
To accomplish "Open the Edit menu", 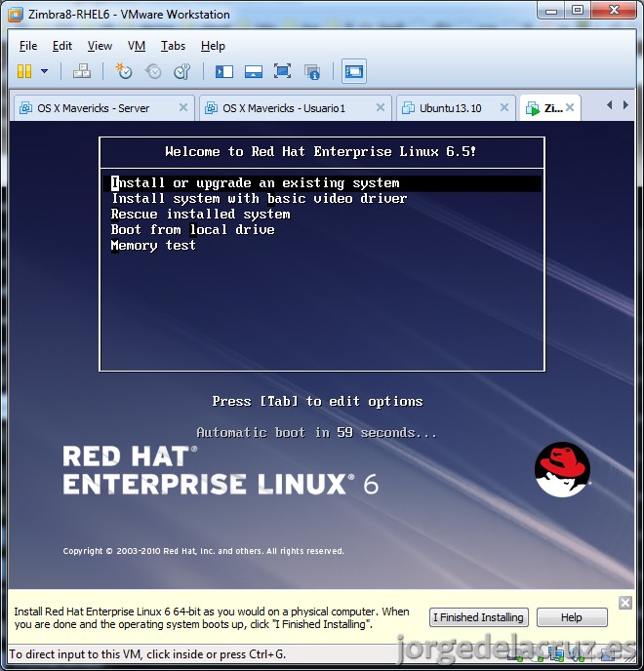I will point(62,46).
